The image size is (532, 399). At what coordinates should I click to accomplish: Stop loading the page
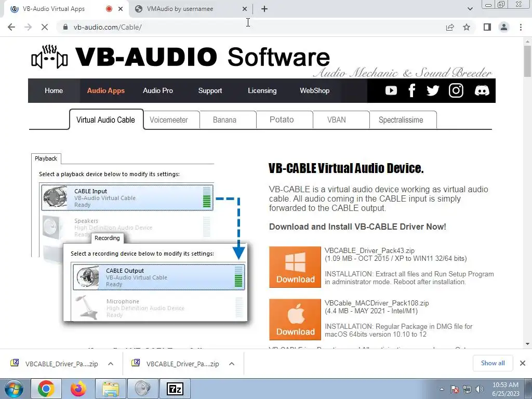(45, 27)
